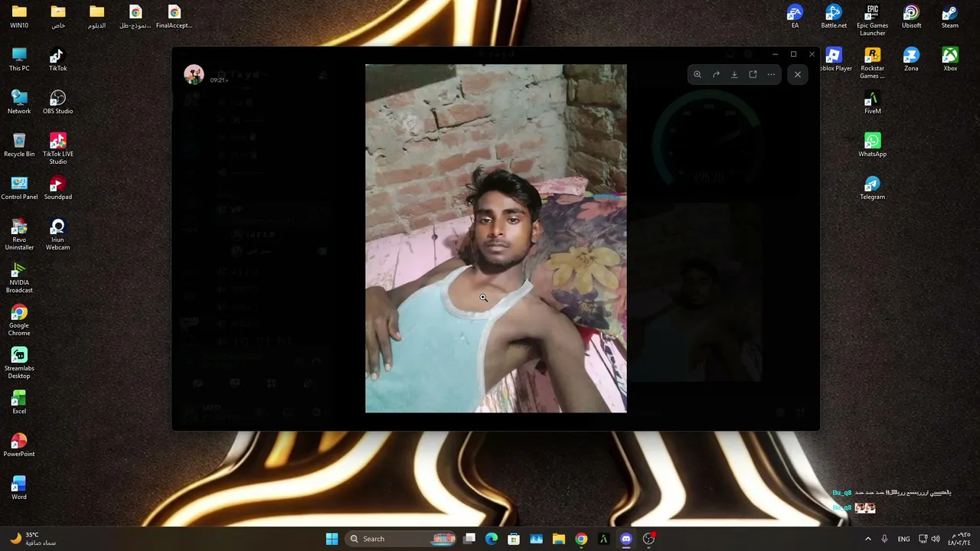The image size is (980, 551).
Task: Close the image preview overlay
Action: tap(798, 74)
